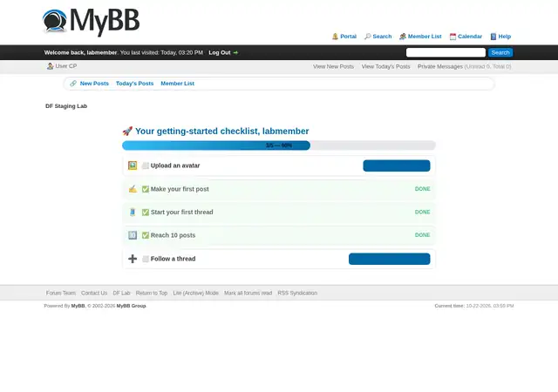The height and width of the screenshot is (392, 558).
Task: Click the blue Search button
Action: click(500, 52)
